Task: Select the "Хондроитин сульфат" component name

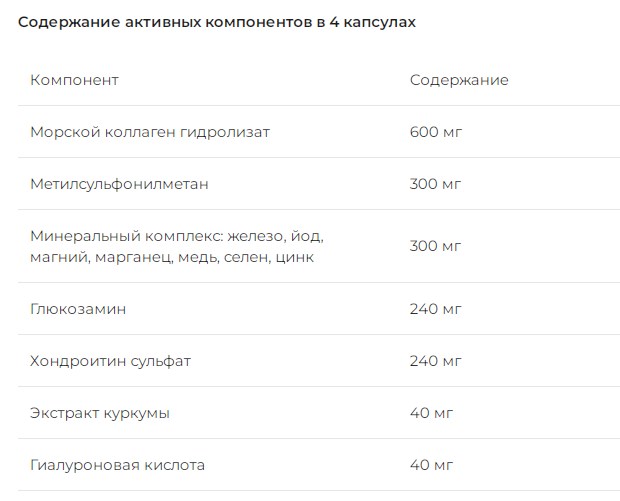Action: coord(110,361)
